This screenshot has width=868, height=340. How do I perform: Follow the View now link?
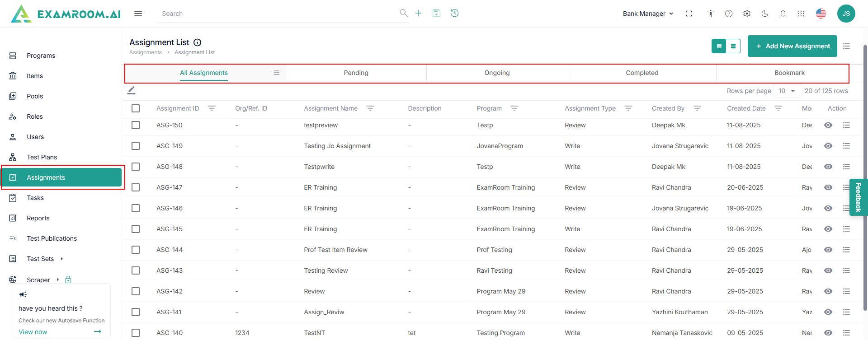[33, 332]
